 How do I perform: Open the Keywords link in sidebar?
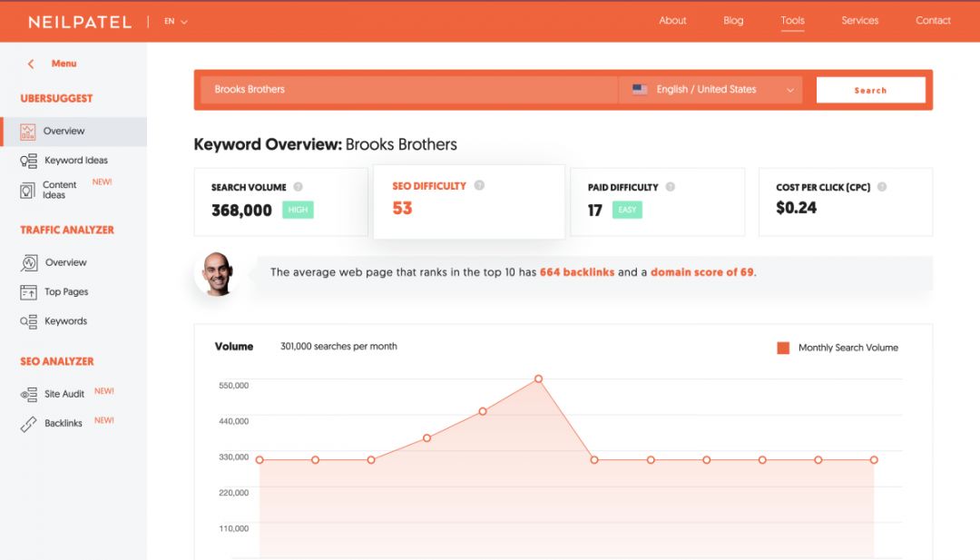pyautogui.click(x=65, y=321)
